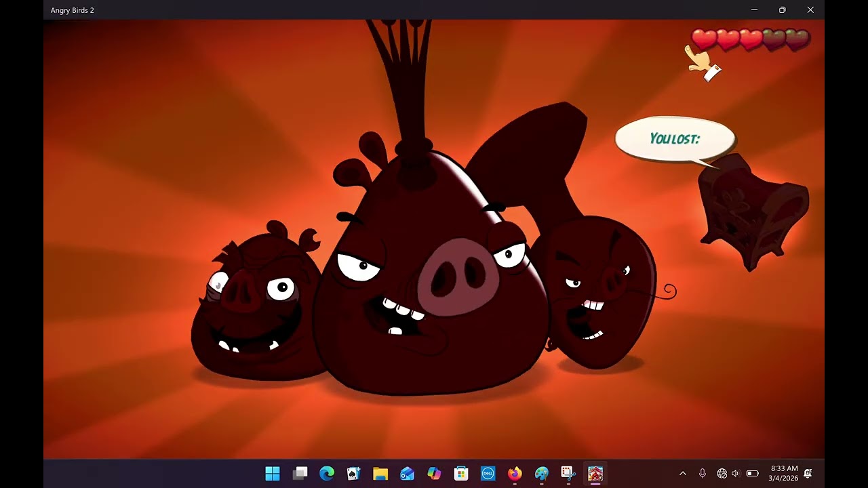This screenshot has width=868, height=488.
Task: Show hidden system tray icons
Action: (x=683, y=473)
